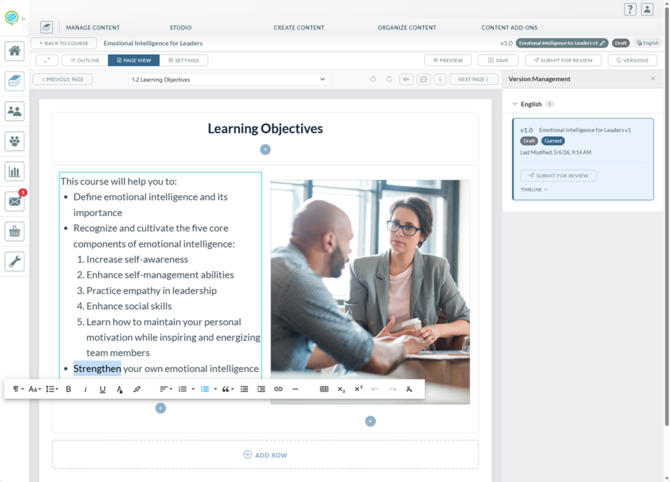The height and width of the screenshot is (482, 670).
Task: Switch to the Settings tab
Action: pyautogui.click(x=184, y=60)
